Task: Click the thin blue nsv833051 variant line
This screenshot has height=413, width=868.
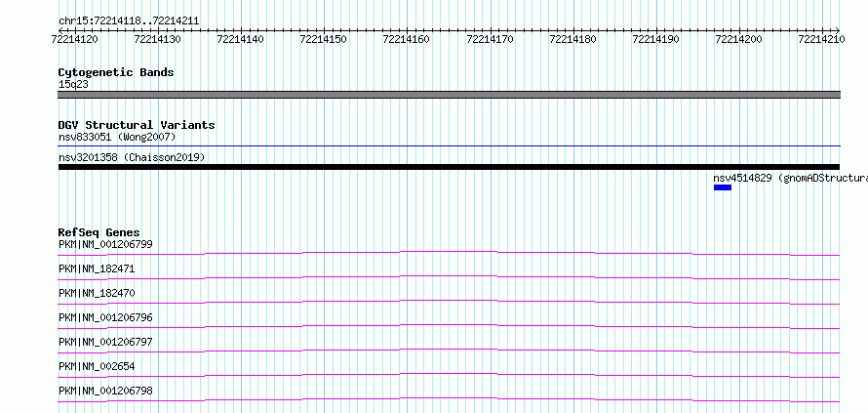Action: coord(449,146)
